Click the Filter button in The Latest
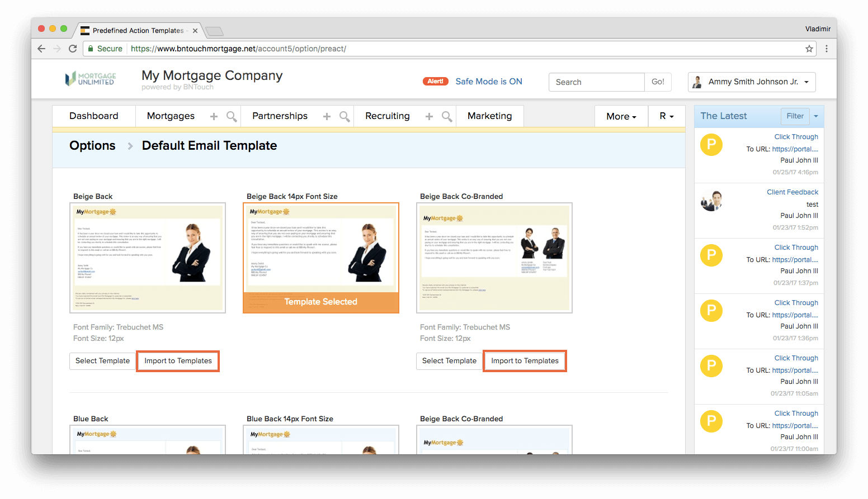This screenshot has height=499, width=868. click(x=795, y=116)
